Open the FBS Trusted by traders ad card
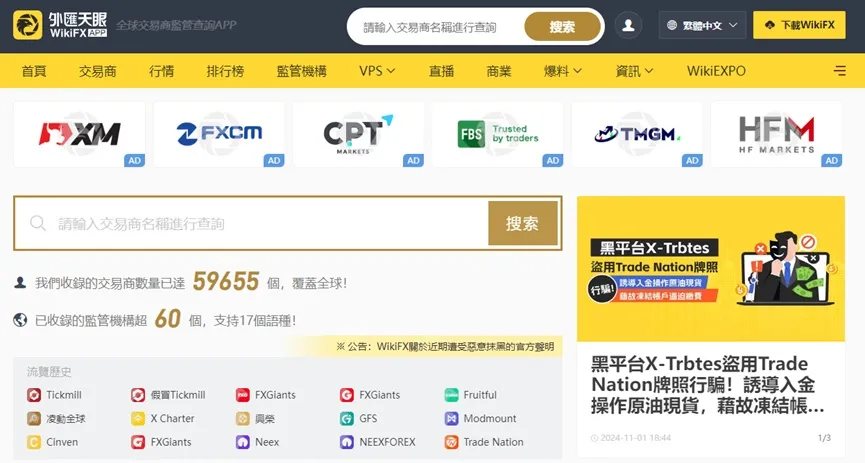The width and height of the screenshot is (865, 463). point(498,134)
